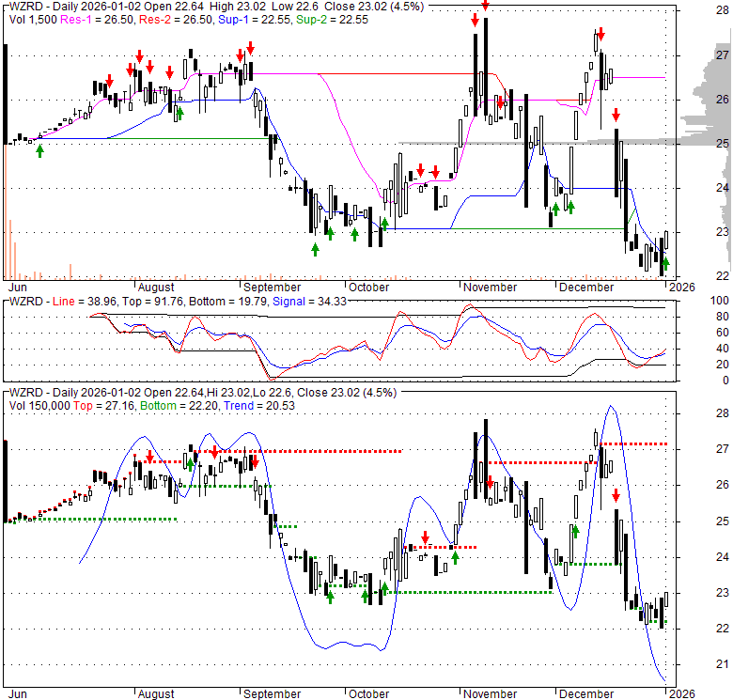Click the Line = 38.96 indicator label
Viewport: 733px width, 700px height.
(x=85, y=302)
